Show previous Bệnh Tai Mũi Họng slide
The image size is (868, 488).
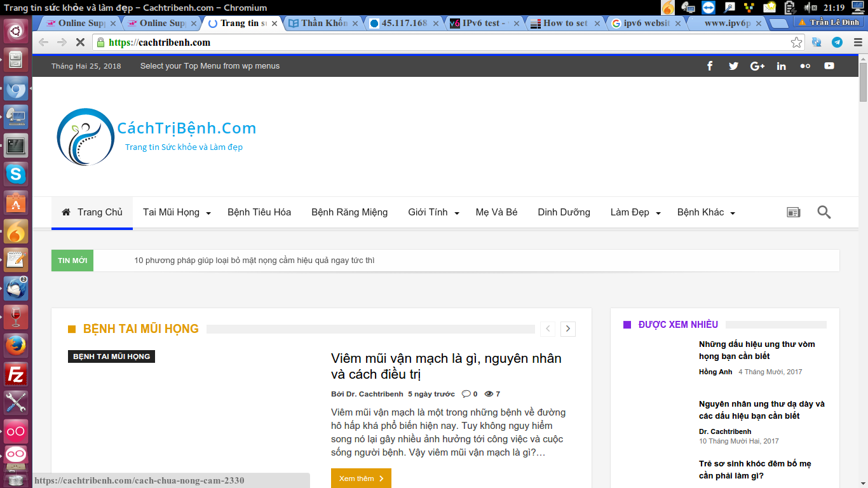[548, 329]
